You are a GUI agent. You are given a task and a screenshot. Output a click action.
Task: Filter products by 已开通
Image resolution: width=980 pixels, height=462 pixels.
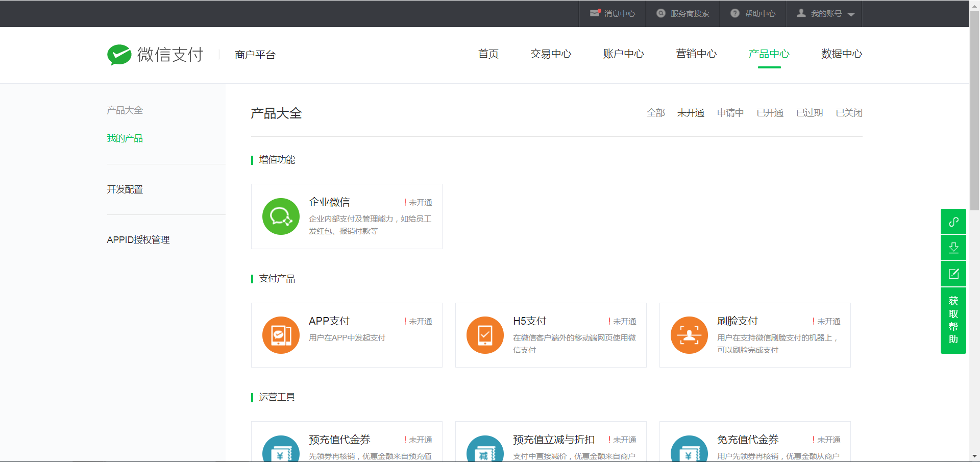pyautogui.click(x=770, y=113)
